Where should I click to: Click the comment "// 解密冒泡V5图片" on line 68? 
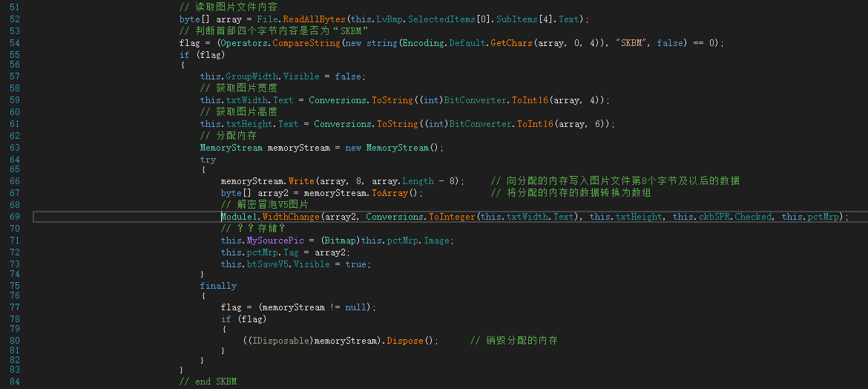(265, 204)
